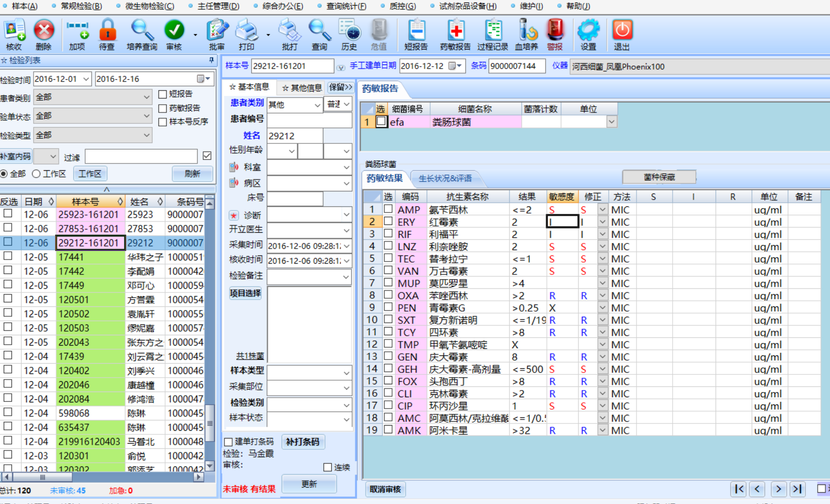Enable the 药敏报告 filter checkbox

[162, 108]
